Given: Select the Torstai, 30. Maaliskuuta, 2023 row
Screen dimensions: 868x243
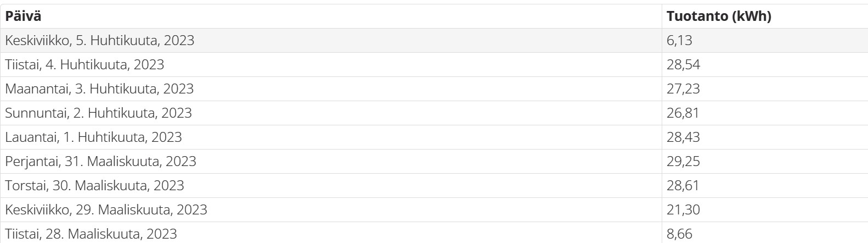Looking at the screenshot, I should 434,186.
